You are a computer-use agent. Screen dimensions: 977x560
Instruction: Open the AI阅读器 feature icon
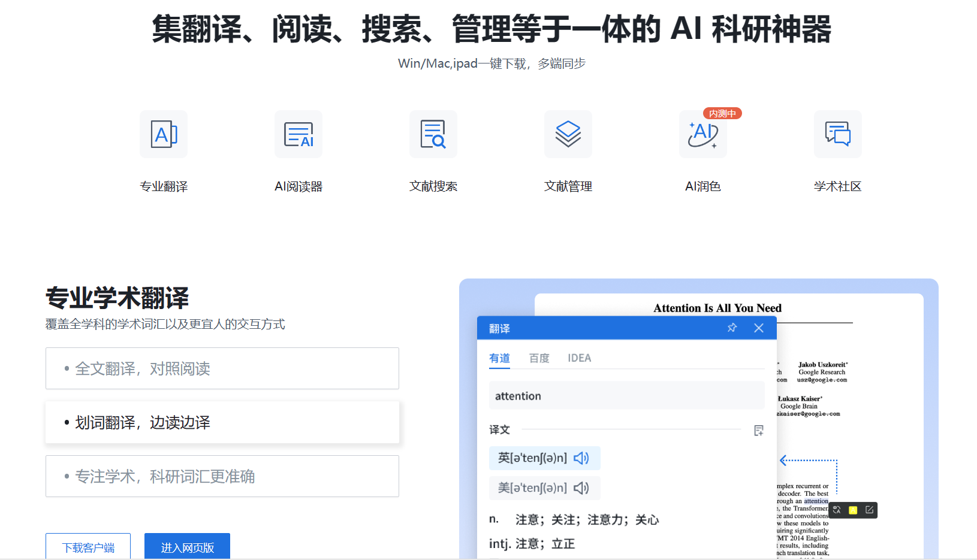pos(298,134)
